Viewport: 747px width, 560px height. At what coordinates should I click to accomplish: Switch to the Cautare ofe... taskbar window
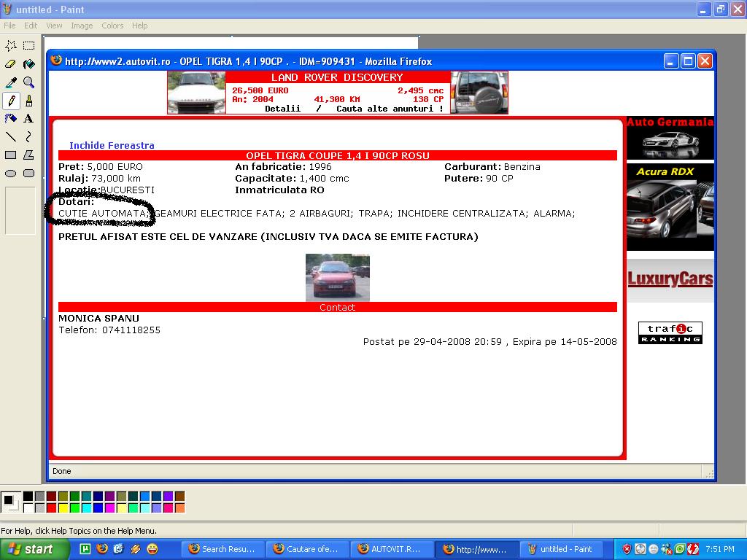tap(307, 549)
